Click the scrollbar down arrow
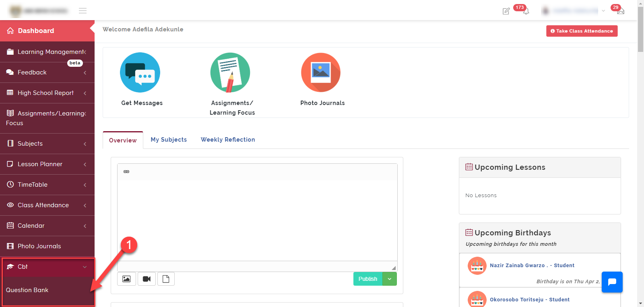Image resolution: width=644 pixels, height=307 pixels. 641,303
